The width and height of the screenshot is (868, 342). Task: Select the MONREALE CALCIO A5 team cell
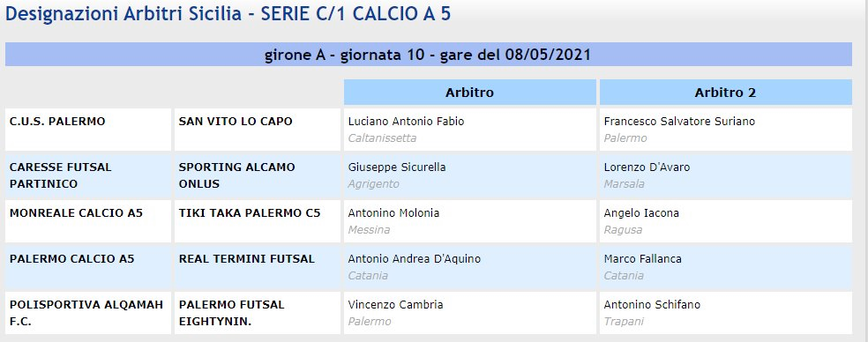point(88,221)
